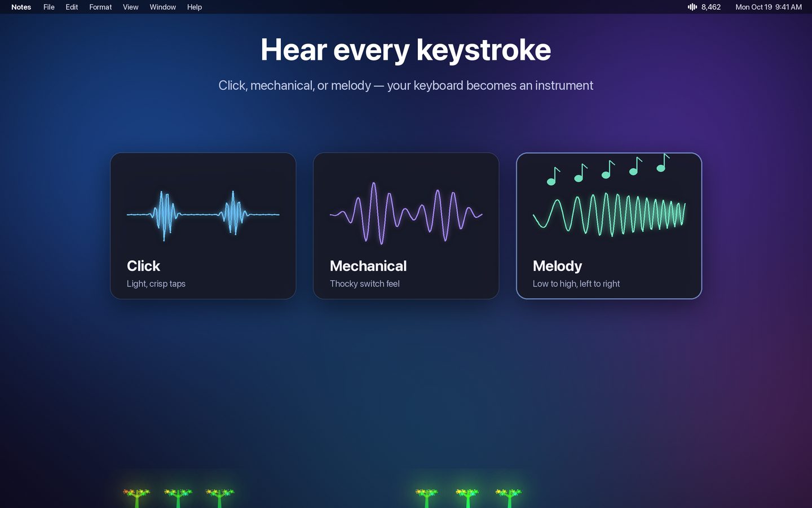Click the 'Thocky switch feel' description
Screen dimensions: 812x508
click(x=365, y=283)
